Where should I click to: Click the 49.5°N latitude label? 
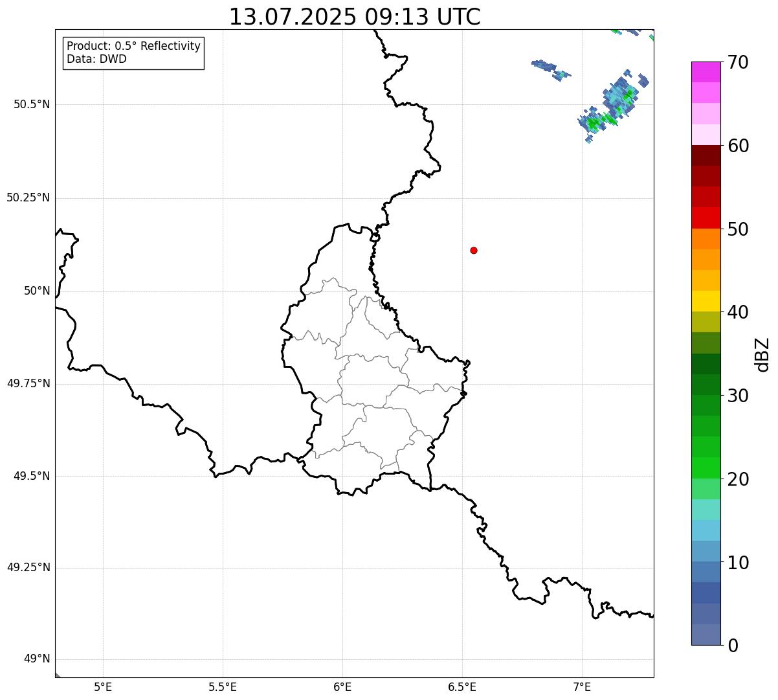32,476
